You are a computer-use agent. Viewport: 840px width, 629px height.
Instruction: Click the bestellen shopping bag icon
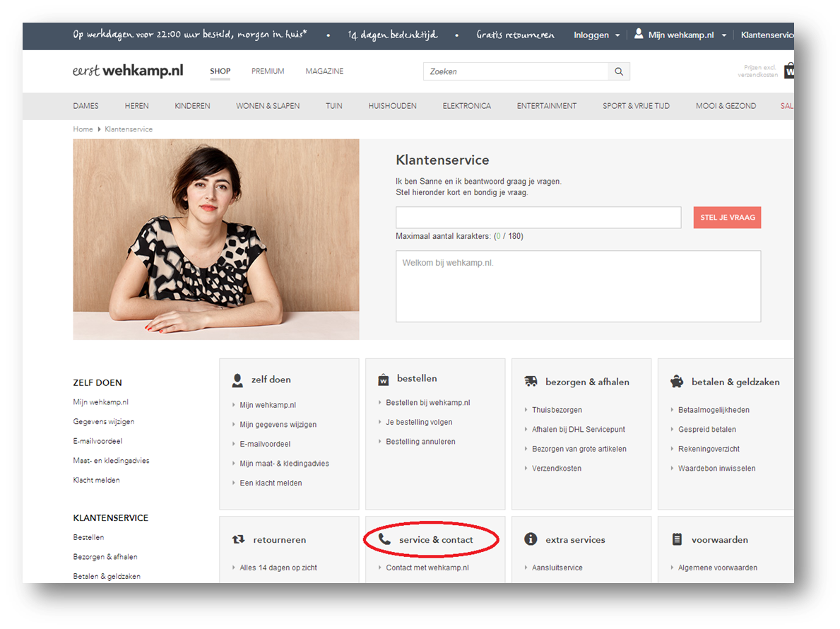[x=383, y=380]
